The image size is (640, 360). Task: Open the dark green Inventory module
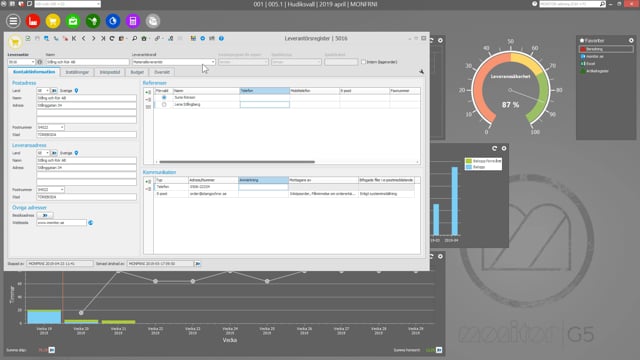[x=93, y=21]
